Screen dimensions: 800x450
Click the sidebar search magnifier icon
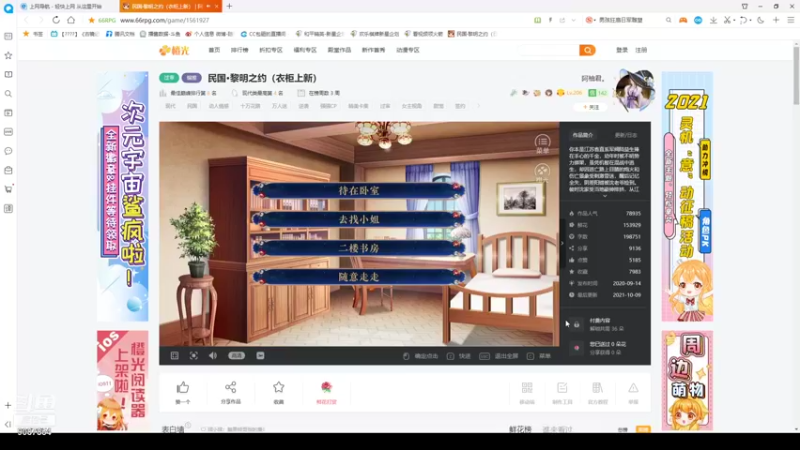[8, 93]
